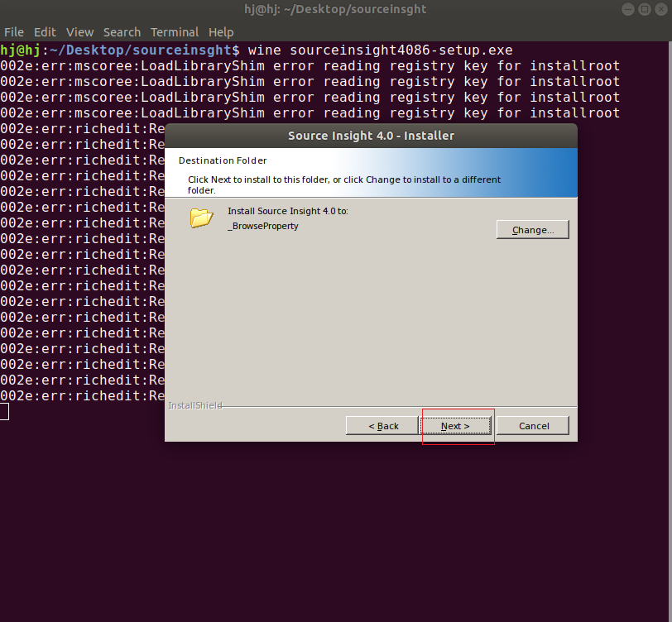Screen dimensions: 672x622
Task: Cancel the Source Insight installation
Action: [532, 425]
